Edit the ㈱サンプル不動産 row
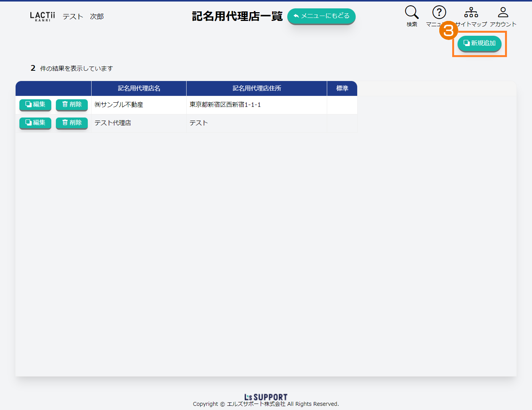The height and width of the screenshot is (410, 532). [x=35, y=105]
